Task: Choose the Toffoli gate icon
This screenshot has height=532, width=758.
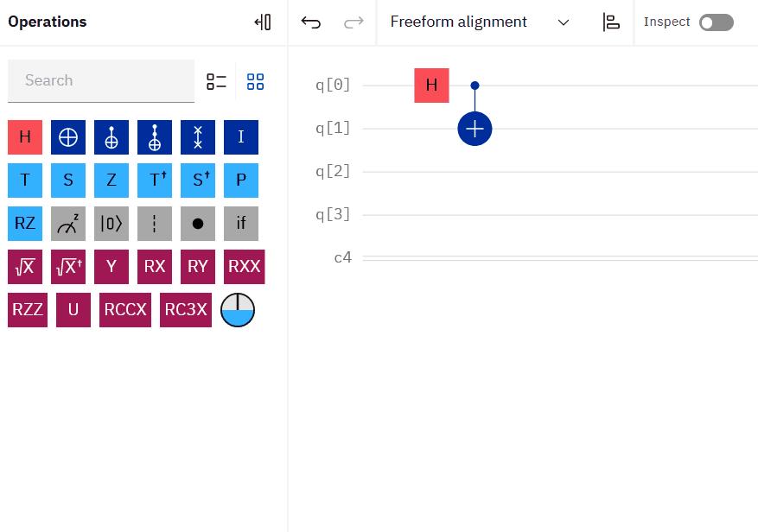Action: coord(155,137)
